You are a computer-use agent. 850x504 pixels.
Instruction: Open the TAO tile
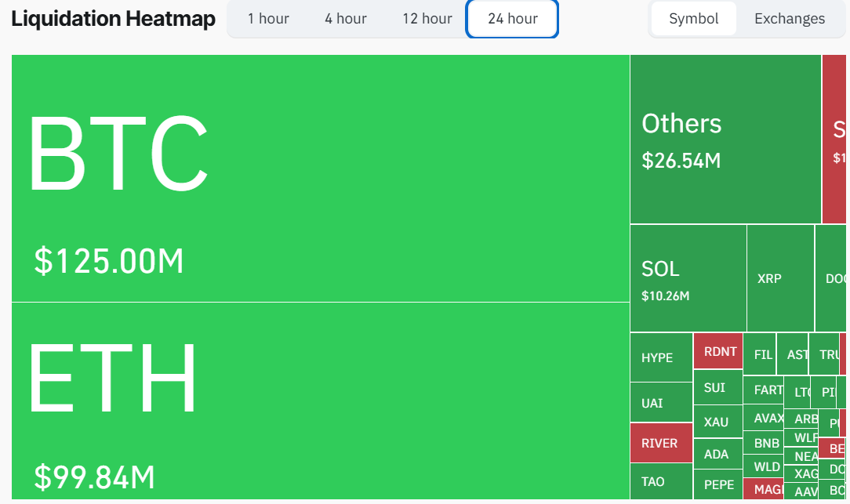coord(660,481)
